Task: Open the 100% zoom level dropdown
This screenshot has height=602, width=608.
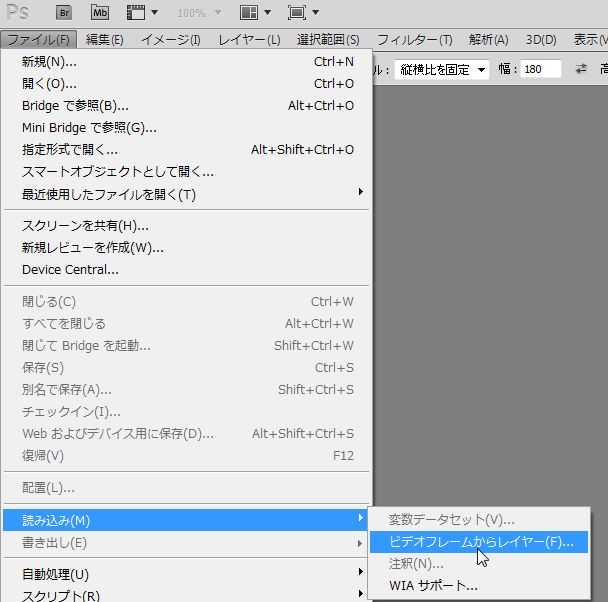Action: tap(199, 13)
